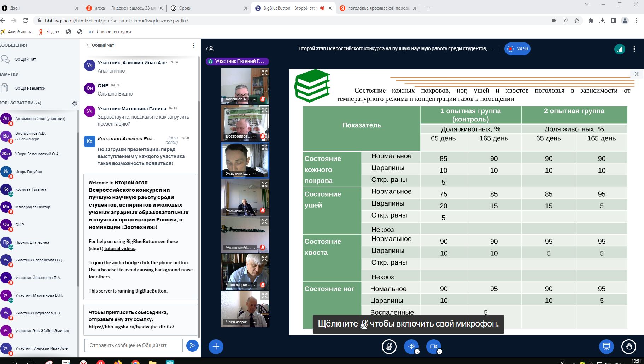Check connection status via the signal bars icon
The image size is (644, 364).
pos(620,49)
